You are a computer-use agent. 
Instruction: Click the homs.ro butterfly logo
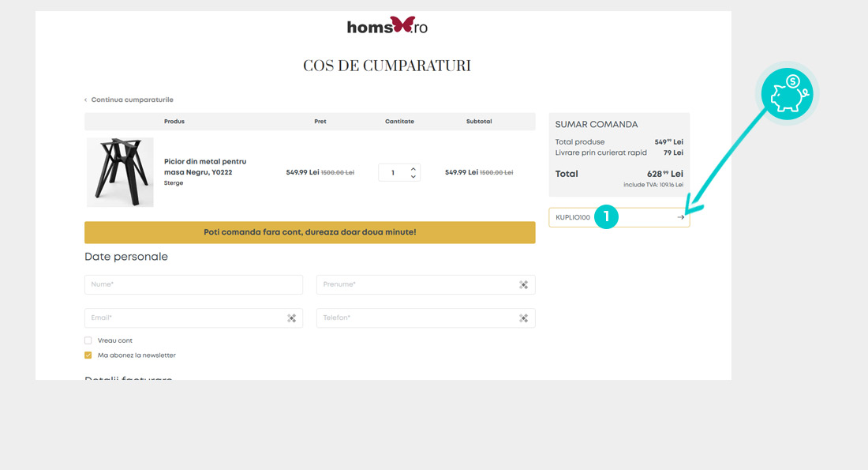pos(387,26)
